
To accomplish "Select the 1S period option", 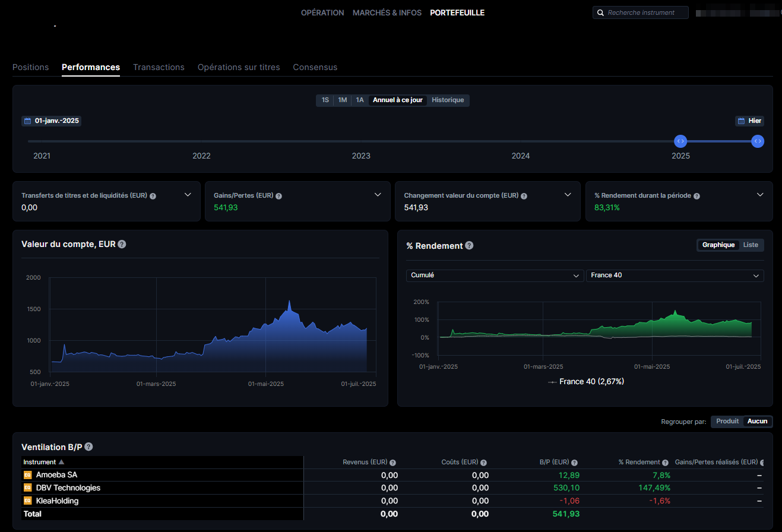I will (x=325, y=100).
